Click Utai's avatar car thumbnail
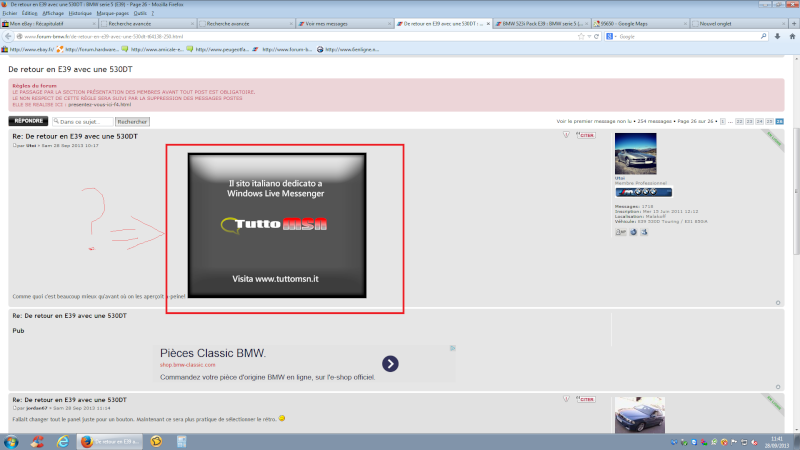 635,154
